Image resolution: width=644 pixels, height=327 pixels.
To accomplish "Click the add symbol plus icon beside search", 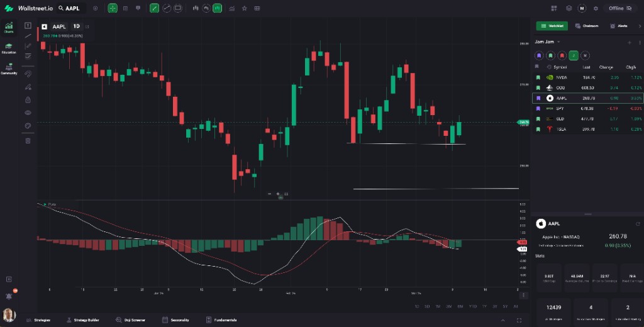I will point(96,8).
